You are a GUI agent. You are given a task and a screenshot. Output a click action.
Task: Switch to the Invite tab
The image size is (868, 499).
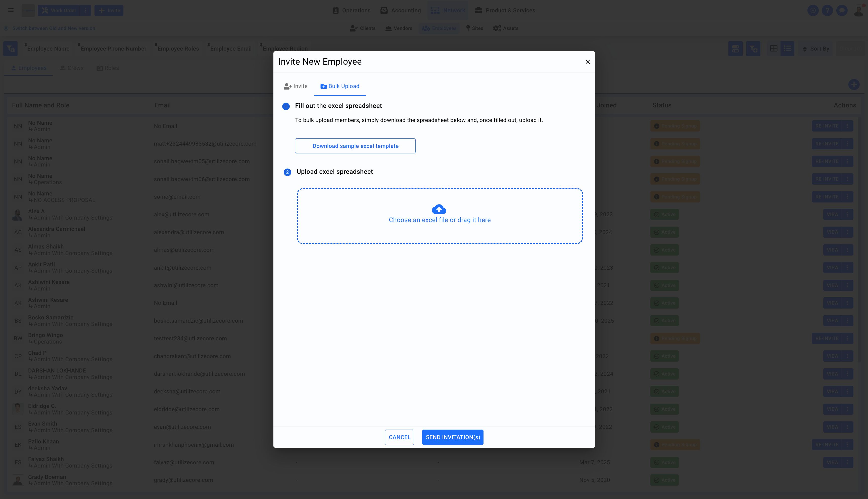(x=296, y=86)
